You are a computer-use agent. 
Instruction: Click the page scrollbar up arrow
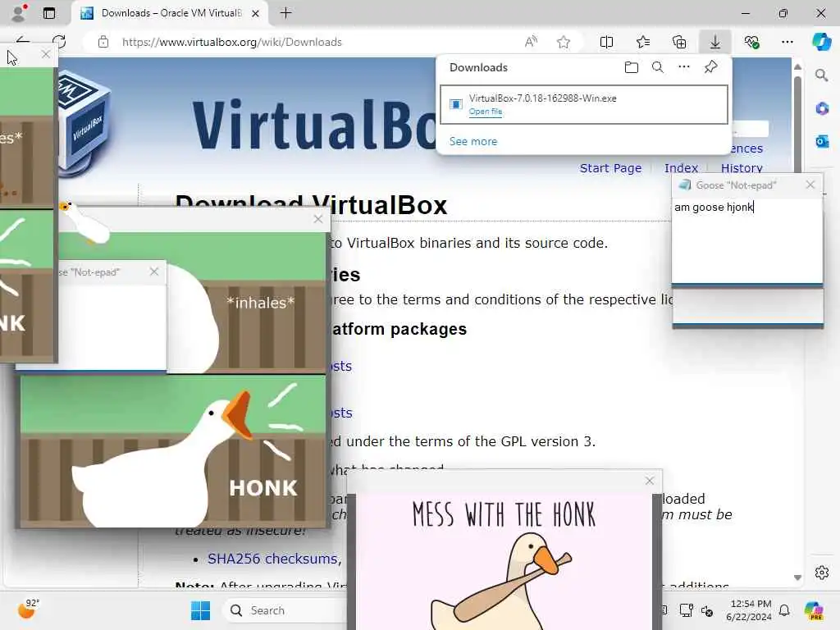pyautogui.click(x=797, y=67)
